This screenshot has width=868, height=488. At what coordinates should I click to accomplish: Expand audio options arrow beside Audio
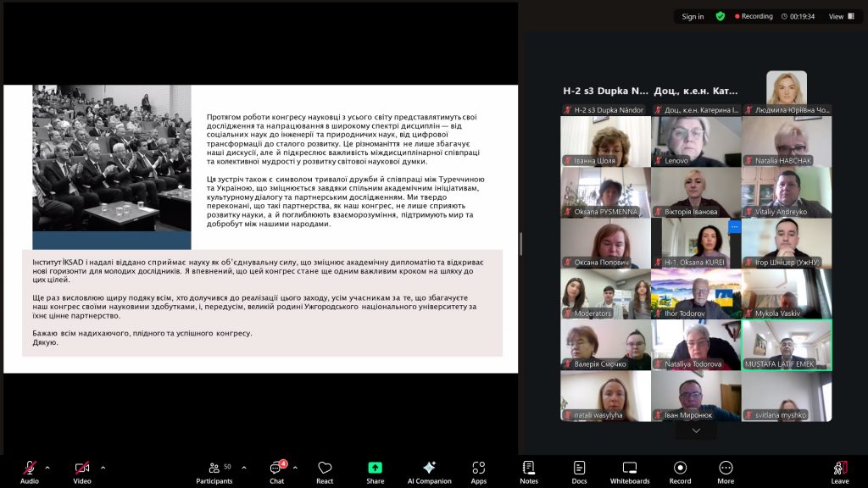[x=47, y=468]
